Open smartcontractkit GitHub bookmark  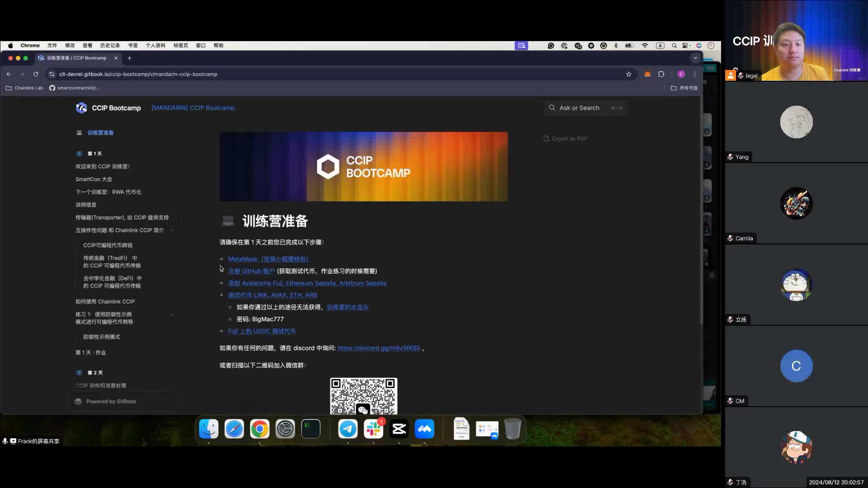pos(74,88)
